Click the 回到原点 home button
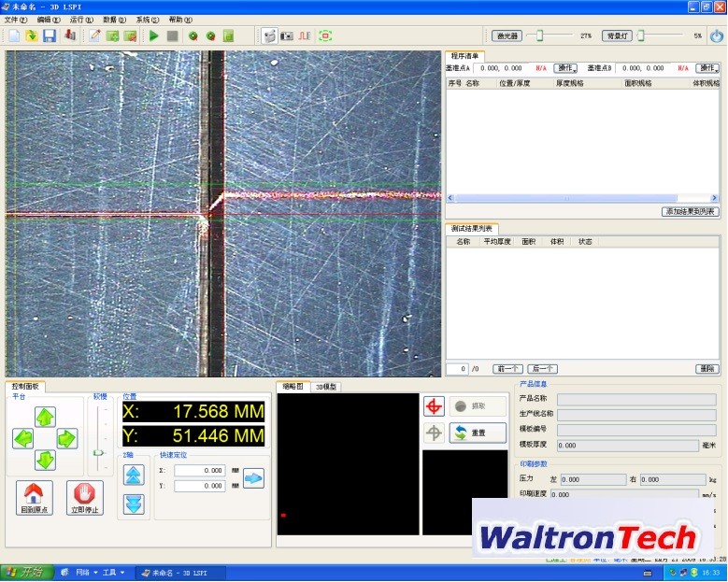Screen dimensions: 728x582 (x=34, y=498)
